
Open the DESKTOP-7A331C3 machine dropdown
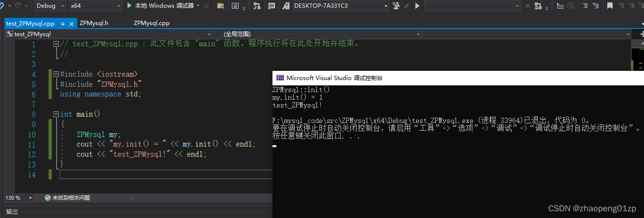pyautogui.click(x=341, y=6)
